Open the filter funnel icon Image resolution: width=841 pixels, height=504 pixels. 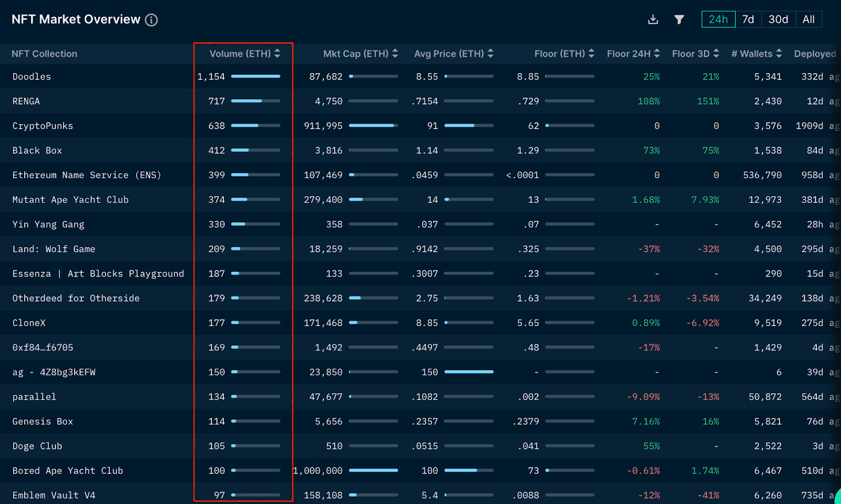pos(679,19)
